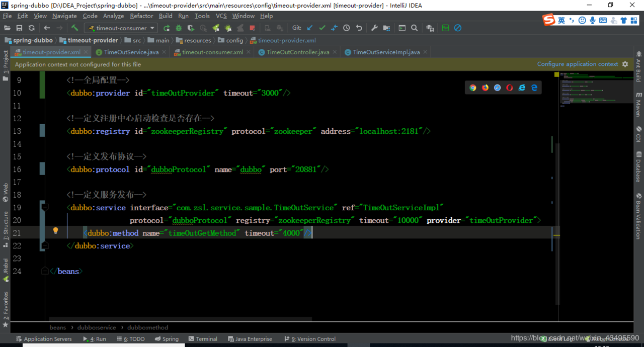Switch to the TimeOutService.java tab
This screenshot has height=347, width=644.
[131, 52]
